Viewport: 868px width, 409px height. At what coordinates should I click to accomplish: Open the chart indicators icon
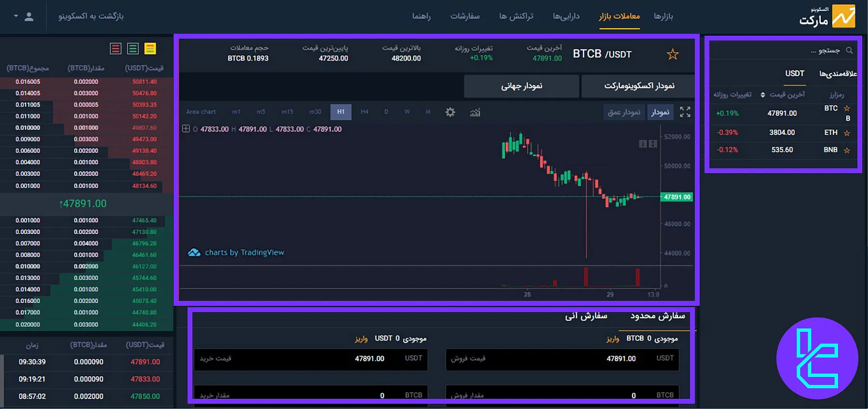[x=475, y=112]
